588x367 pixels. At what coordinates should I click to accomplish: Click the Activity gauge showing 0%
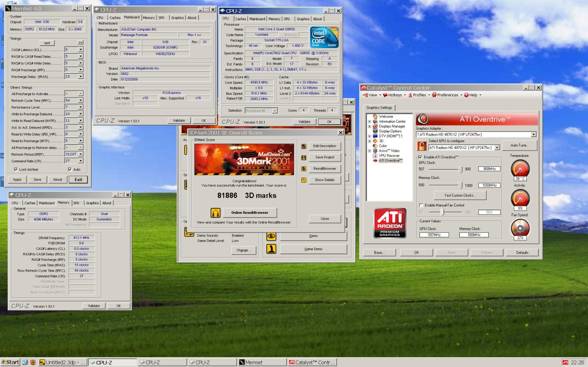[x=520, y=199]
